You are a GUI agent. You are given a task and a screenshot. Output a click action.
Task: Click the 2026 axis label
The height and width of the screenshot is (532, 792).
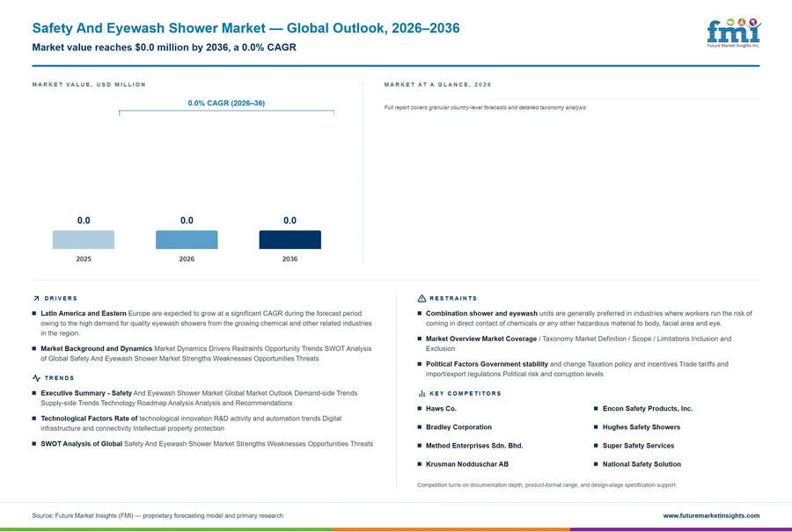point(187,259)
